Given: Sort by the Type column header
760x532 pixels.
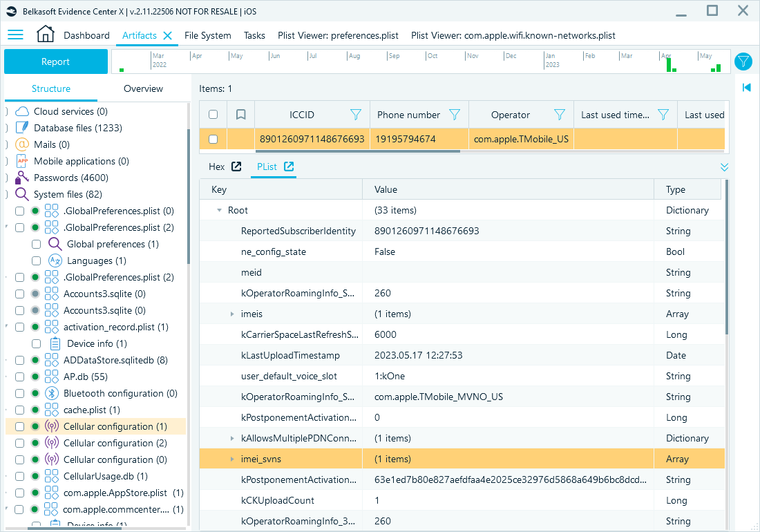Looking at the screenshot, I should [x=687, y=189].
